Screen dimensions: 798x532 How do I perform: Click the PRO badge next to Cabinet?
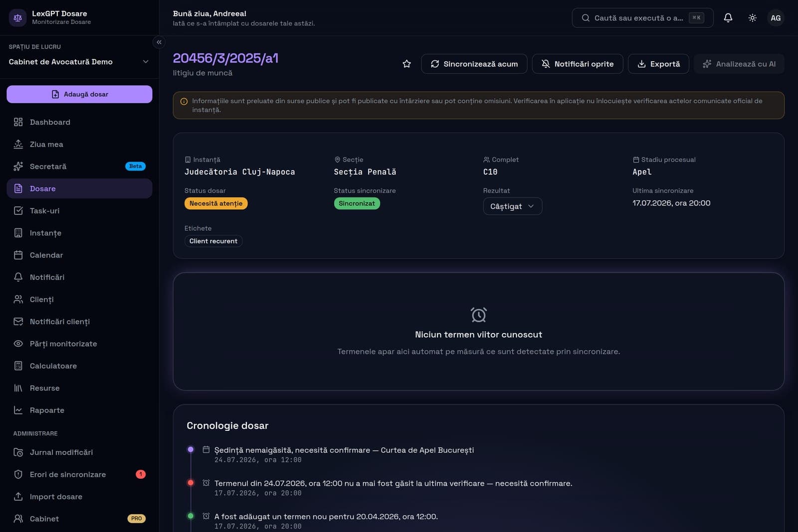click(x=136, y=519)
